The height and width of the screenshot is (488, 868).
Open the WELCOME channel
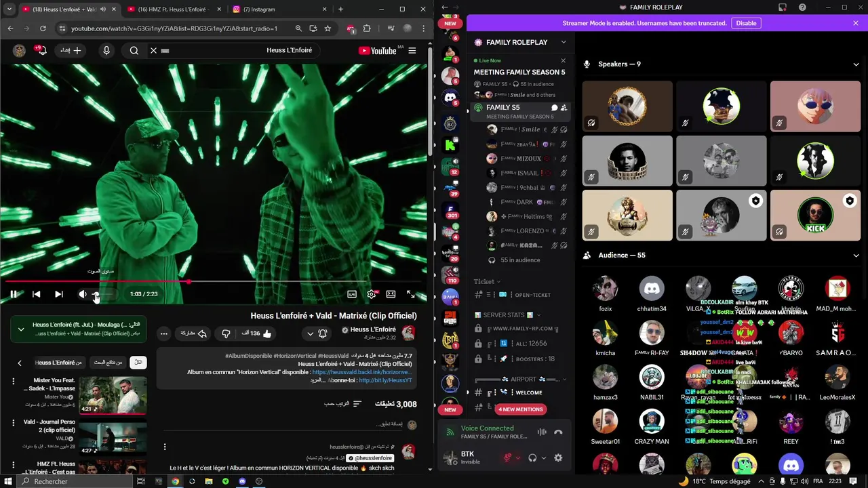519,392
